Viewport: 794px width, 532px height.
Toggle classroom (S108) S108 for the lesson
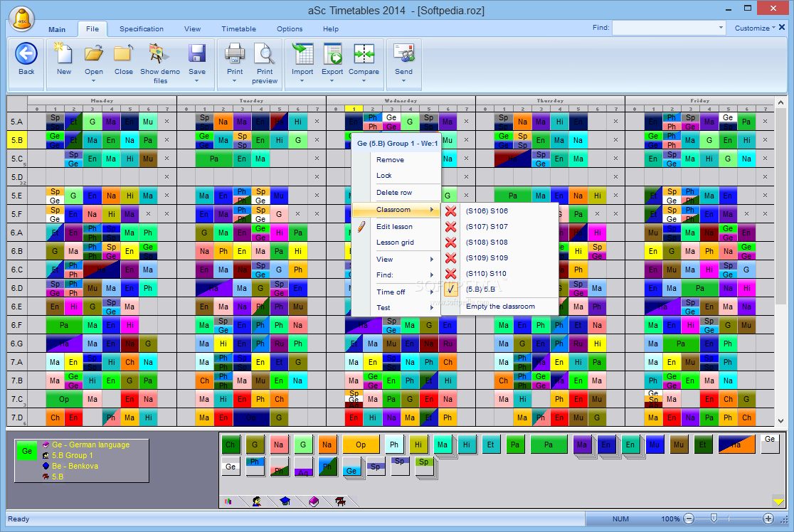(501, 243)
